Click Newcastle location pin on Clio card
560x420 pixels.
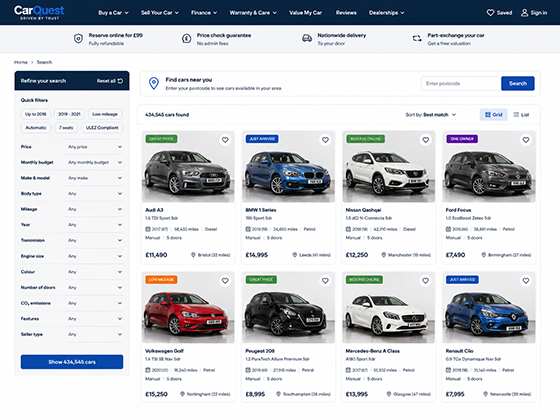(485, 394)
